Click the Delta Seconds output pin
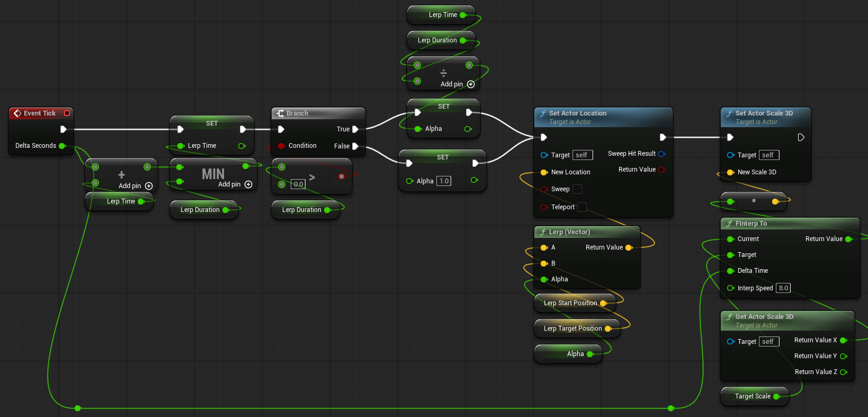Image resolution: width=868 pixels, height=417 pixels. coord(62,146)
